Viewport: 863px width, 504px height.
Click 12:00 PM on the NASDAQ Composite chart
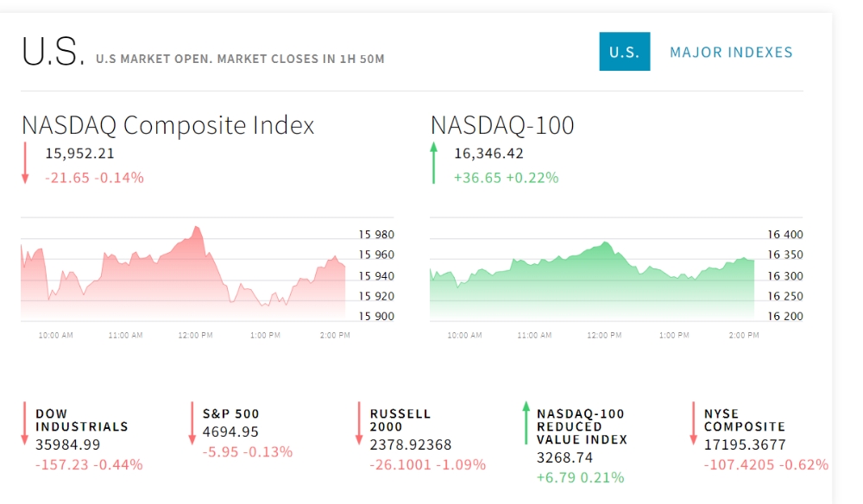point(195,335)
